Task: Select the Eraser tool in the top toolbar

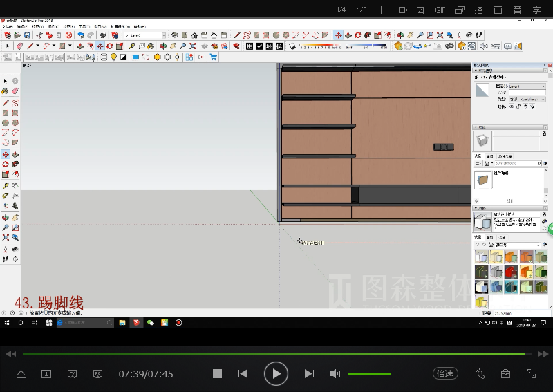Action: tap(19, 46)
